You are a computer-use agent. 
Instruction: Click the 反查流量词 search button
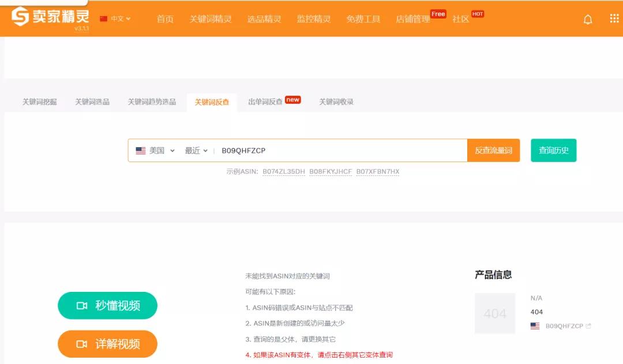pos(493,150)
